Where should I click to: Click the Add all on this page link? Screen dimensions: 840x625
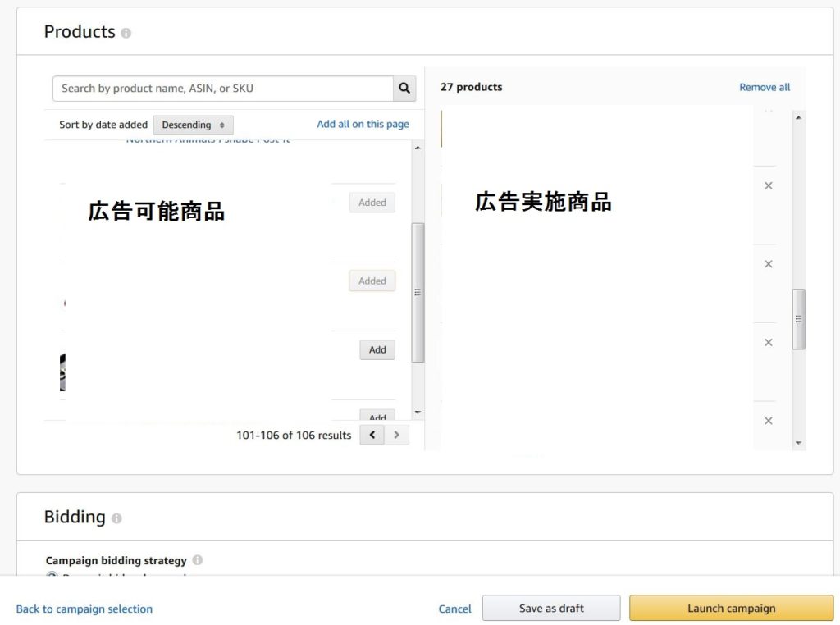pos(363,124)
